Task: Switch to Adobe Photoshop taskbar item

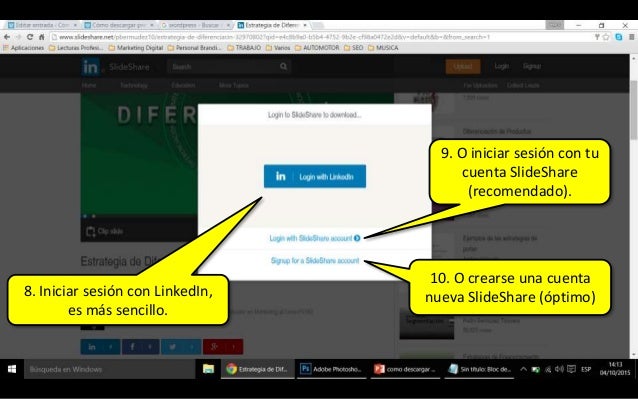Action: tap(332, 369)
